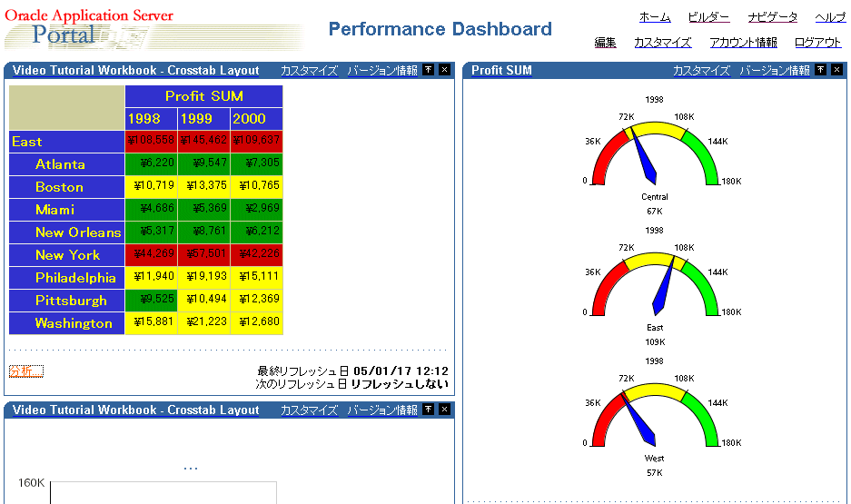Click the Central gauge label
Image resolution: width=851 pixels, height=504 pixels.
pos(655,197)
